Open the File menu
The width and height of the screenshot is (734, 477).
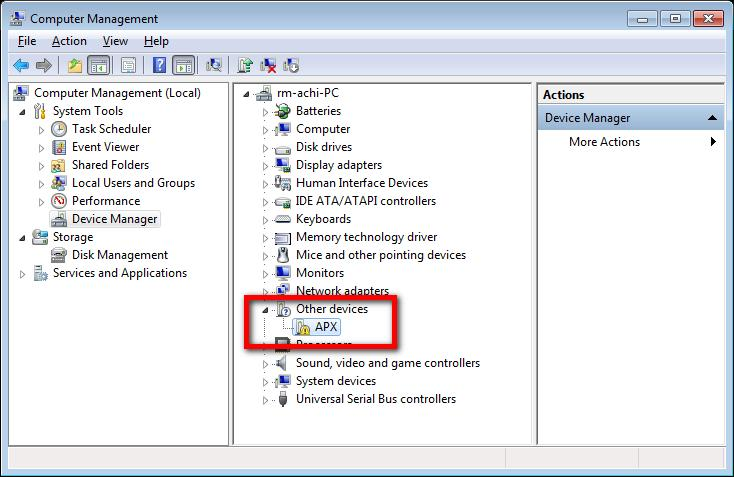click(27, 41)
